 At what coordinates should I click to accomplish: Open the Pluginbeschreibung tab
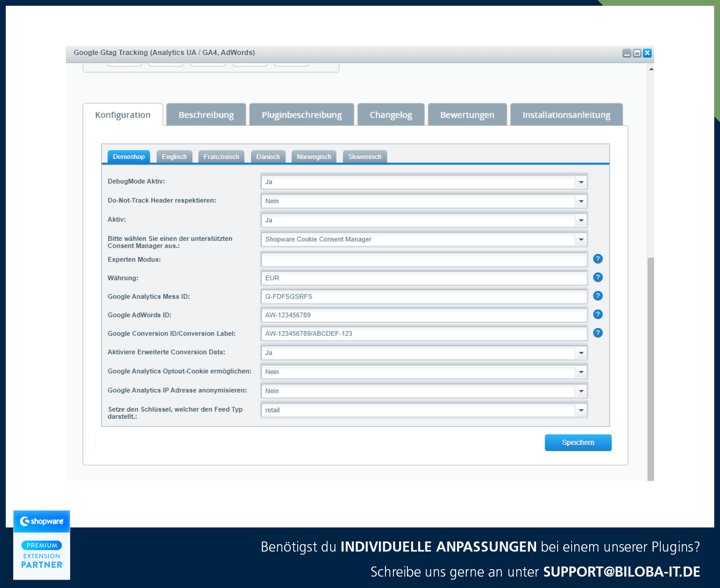pos(302,115)
